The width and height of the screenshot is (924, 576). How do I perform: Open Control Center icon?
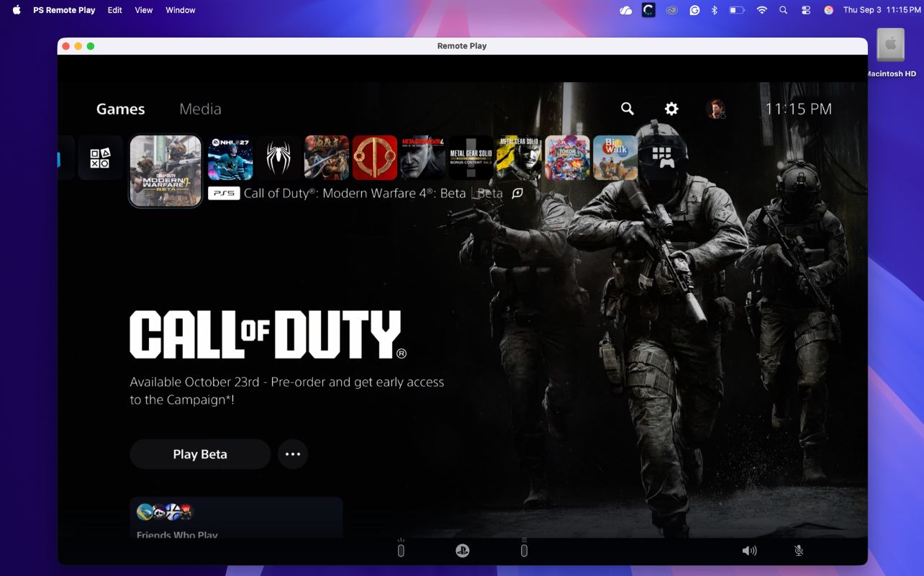806,10
